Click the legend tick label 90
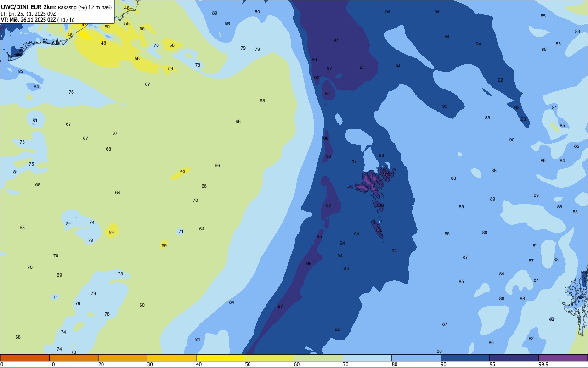 443,364
